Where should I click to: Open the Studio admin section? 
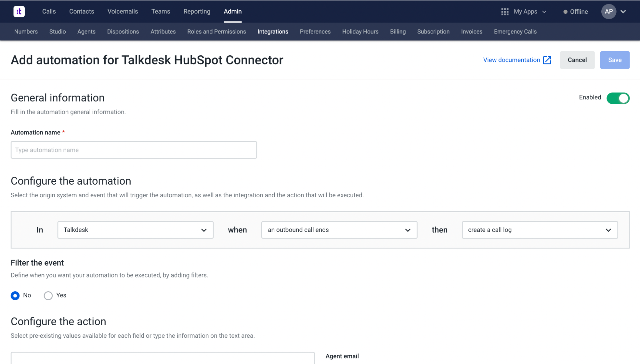[x=58, y=32]
